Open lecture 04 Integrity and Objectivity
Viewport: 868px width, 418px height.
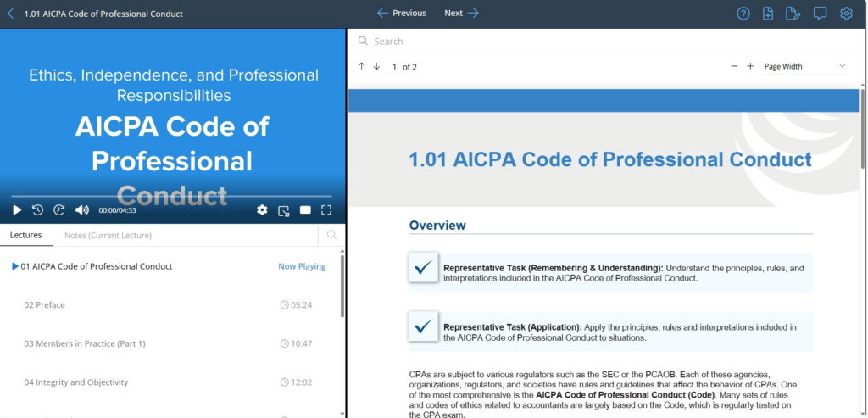[x=76, y=382]
